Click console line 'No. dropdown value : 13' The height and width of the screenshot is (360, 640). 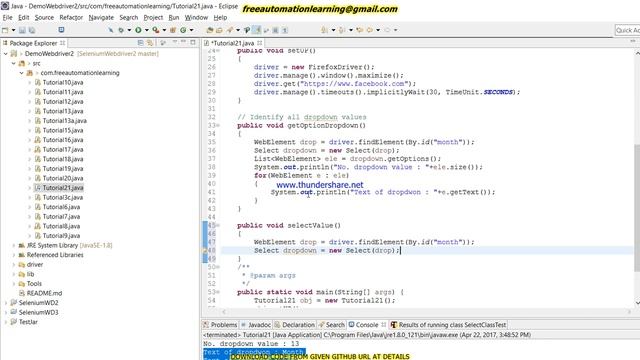pyautogui.click(x=251, y=344)
